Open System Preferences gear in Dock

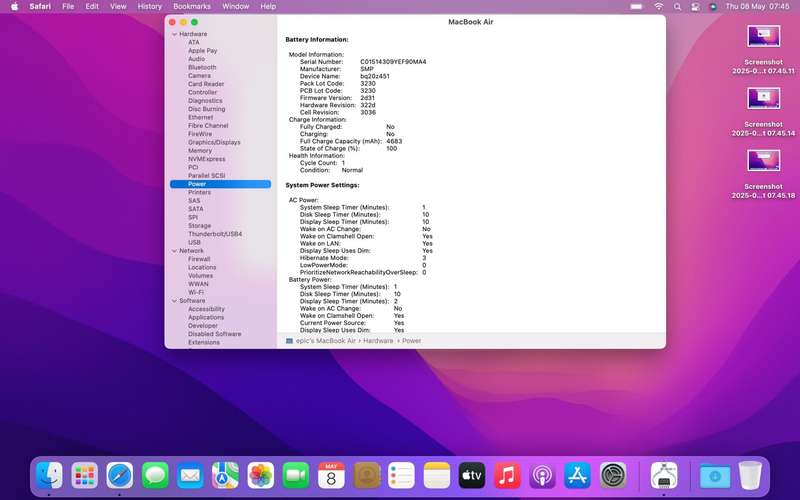coord(613,476)
